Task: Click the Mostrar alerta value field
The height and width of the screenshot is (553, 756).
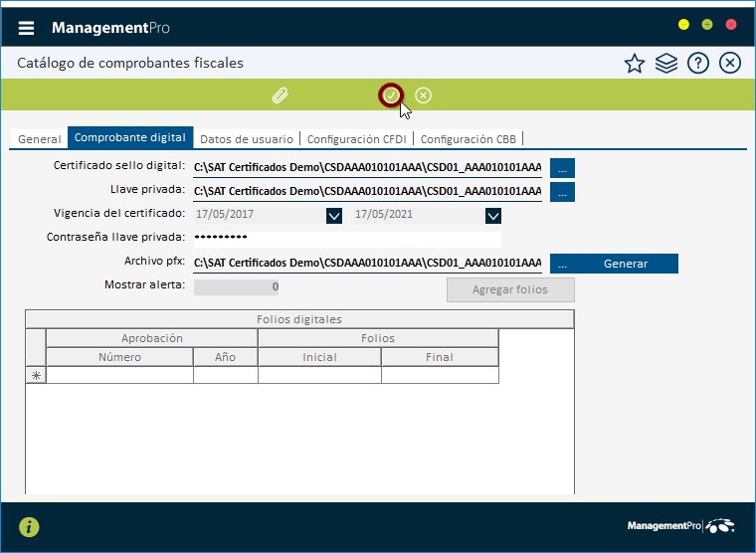Action: click(237, 286)
